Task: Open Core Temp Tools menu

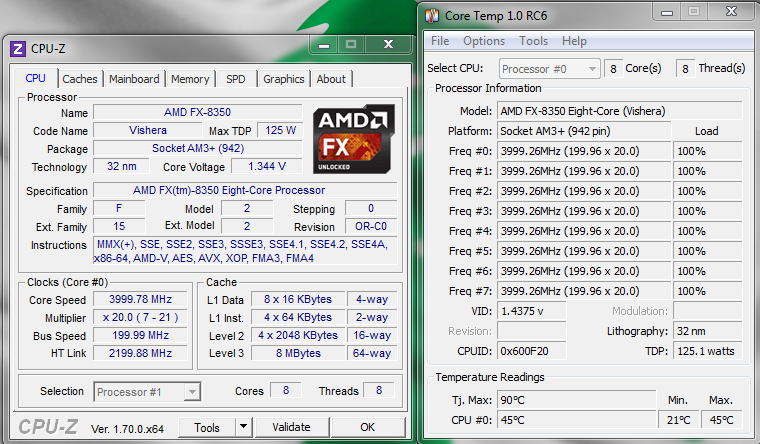Action: click(533, 41)
